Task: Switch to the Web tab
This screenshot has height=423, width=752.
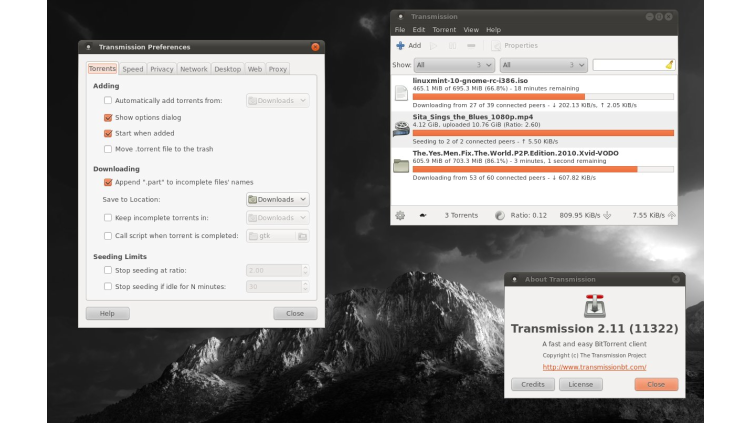Action: tap(255, 69)
